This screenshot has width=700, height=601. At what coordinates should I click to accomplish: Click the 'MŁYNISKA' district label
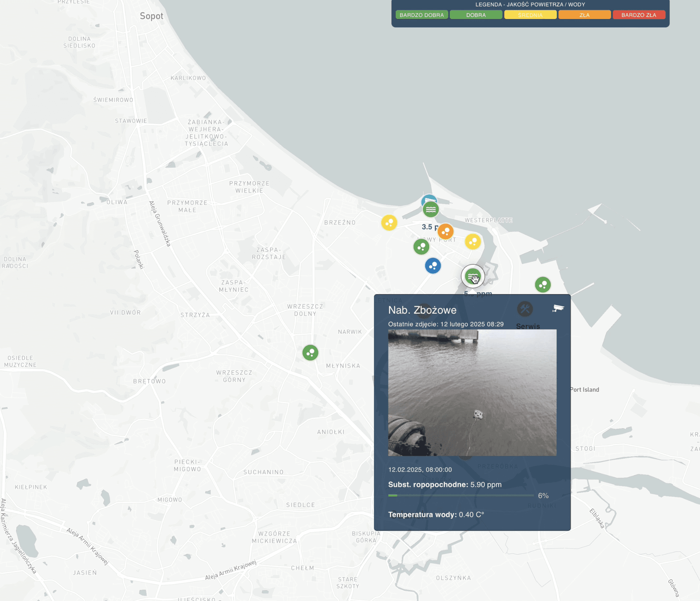point(343,366)
